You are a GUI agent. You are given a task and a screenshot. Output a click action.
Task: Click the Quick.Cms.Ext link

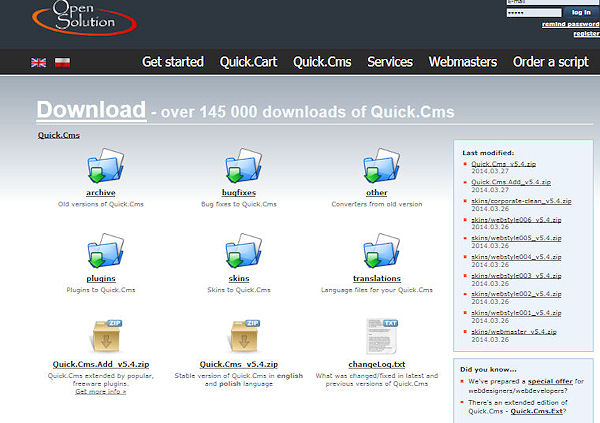click(536, 411)
